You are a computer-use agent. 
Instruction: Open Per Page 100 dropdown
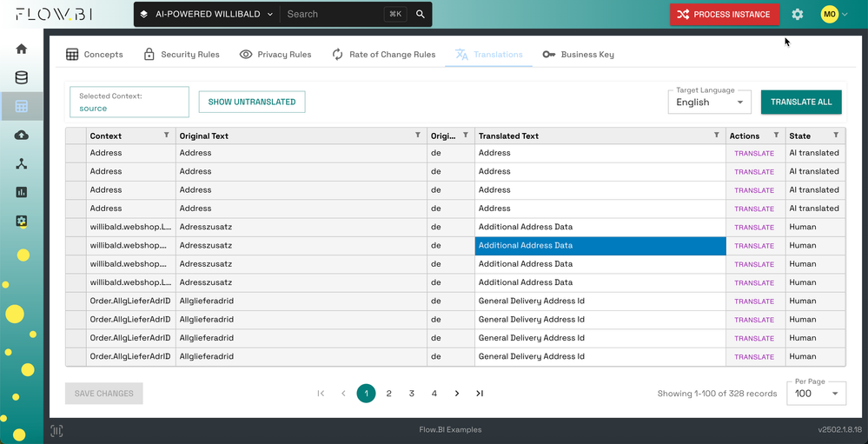(x=817, y=393)
